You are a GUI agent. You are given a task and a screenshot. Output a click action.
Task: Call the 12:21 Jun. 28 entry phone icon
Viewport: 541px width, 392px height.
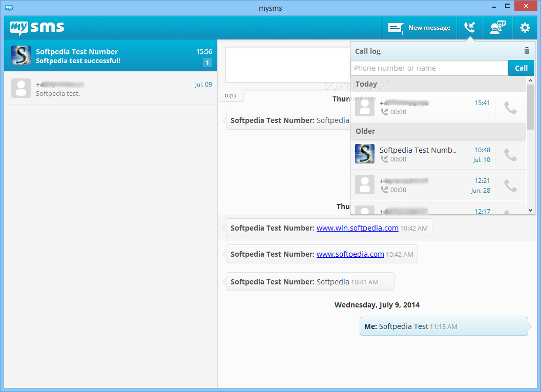[510, 185]
